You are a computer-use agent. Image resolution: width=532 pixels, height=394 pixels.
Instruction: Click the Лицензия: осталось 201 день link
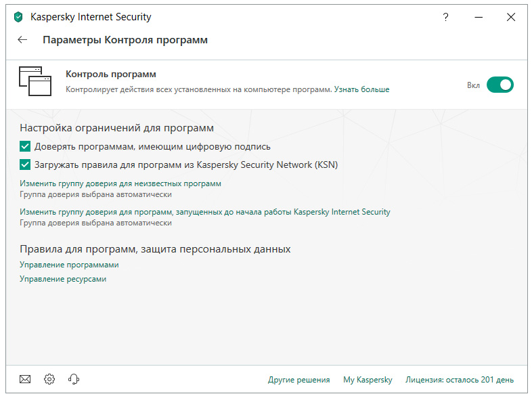click(x=459, y=380)
